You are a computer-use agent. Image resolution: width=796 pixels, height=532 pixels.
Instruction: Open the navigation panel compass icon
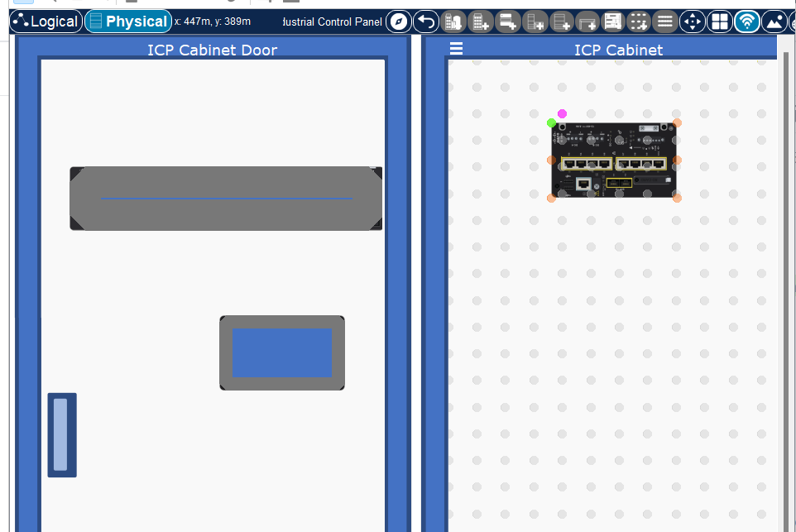pyautogui.click(x=398, y=22)
